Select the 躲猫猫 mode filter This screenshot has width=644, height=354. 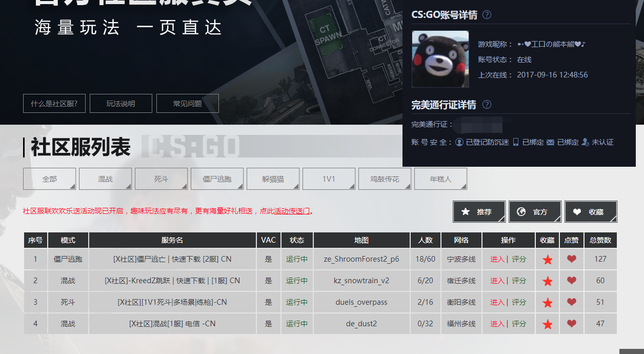272,179
